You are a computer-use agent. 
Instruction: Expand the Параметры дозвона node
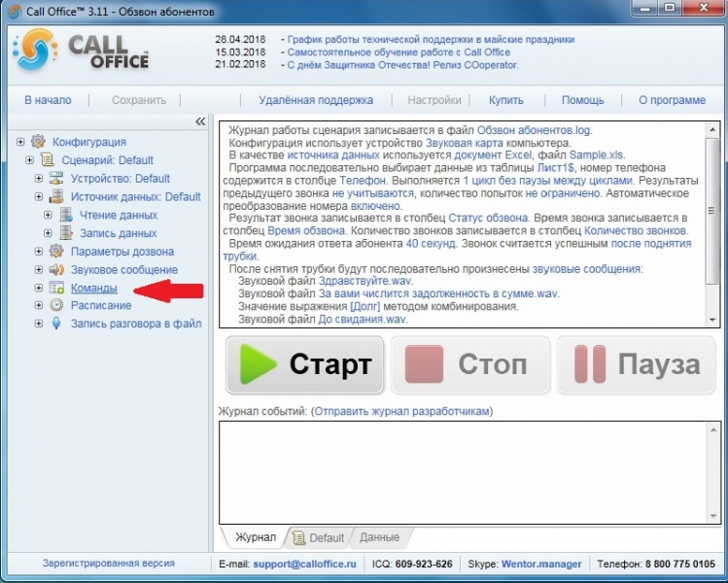click(x=39, y=251)
